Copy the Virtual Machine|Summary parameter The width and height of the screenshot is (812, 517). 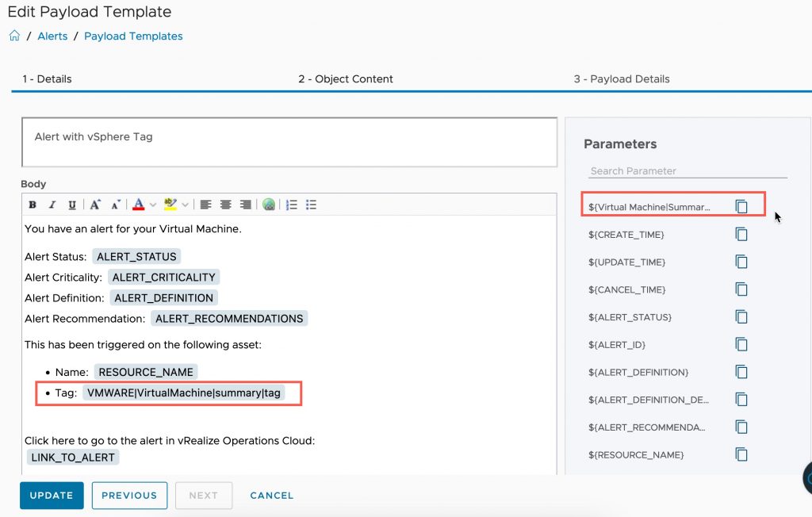click(741, 206)
